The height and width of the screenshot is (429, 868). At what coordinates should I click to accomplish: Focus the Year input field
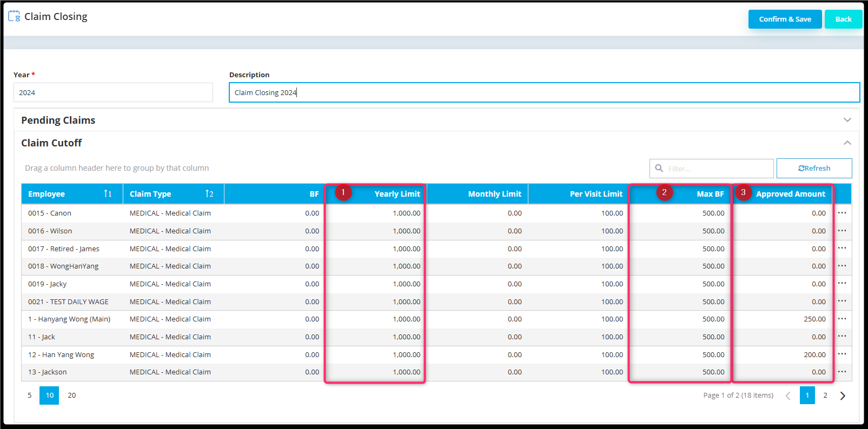(113, 92)
